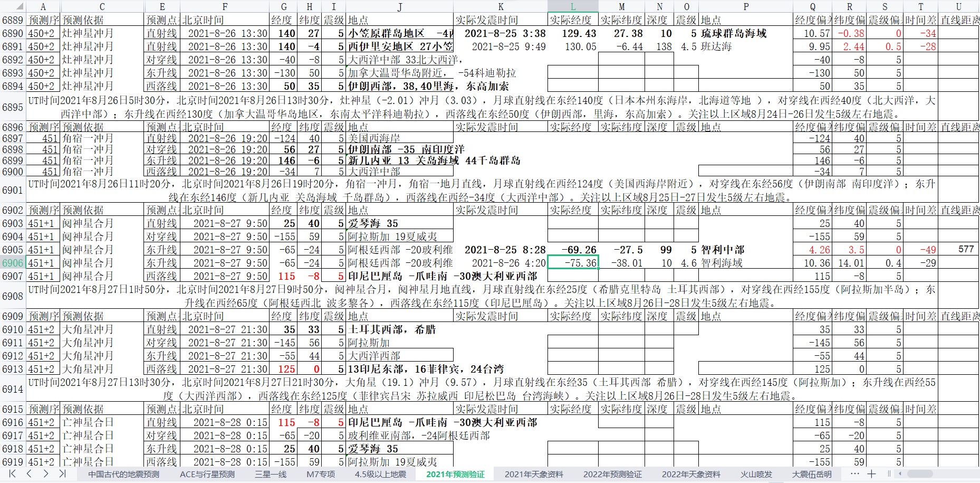Viewport: 980px width, 483px height.
Task: Open the 大震伍岳明 sheet tab
Action: (x=812, y=474)
